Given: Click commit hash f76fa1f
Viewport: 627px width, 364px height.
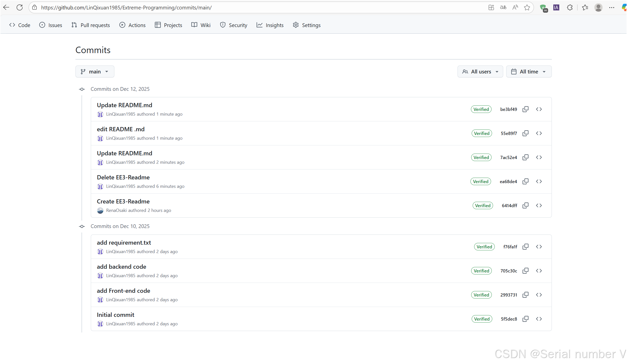Looking at the screenshot, I should coord(510,247).
